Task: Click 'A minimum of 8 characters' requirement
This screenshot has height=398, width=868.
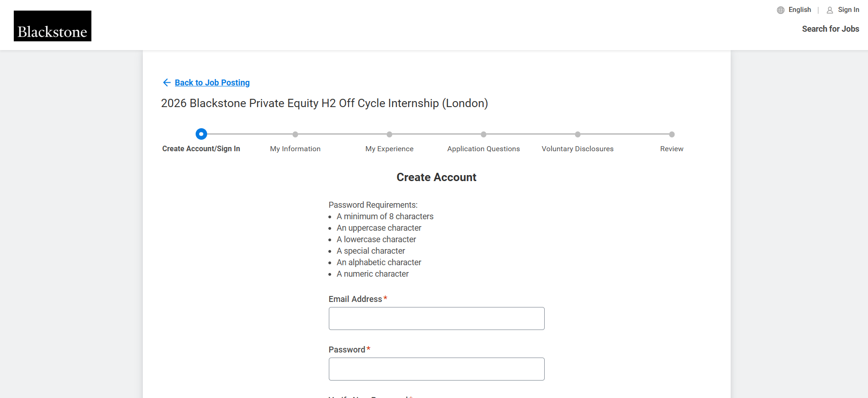Action: (385, 216)
